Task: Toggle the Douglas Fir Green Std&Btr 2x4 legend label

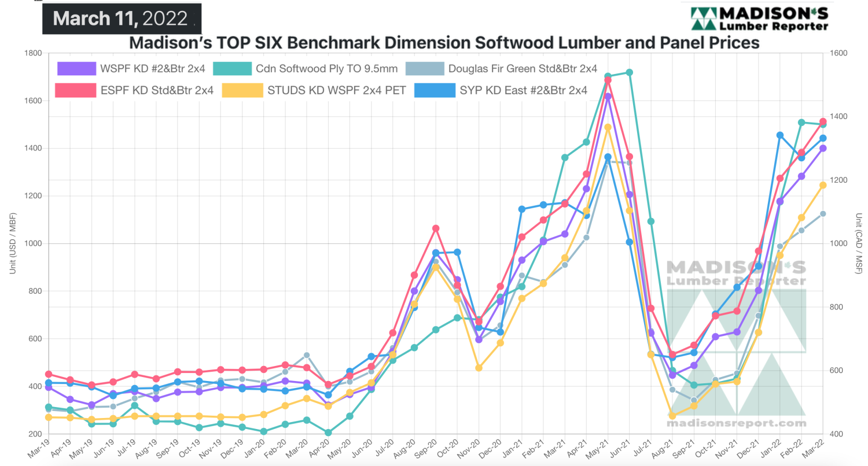Action: tap(523, 69)
